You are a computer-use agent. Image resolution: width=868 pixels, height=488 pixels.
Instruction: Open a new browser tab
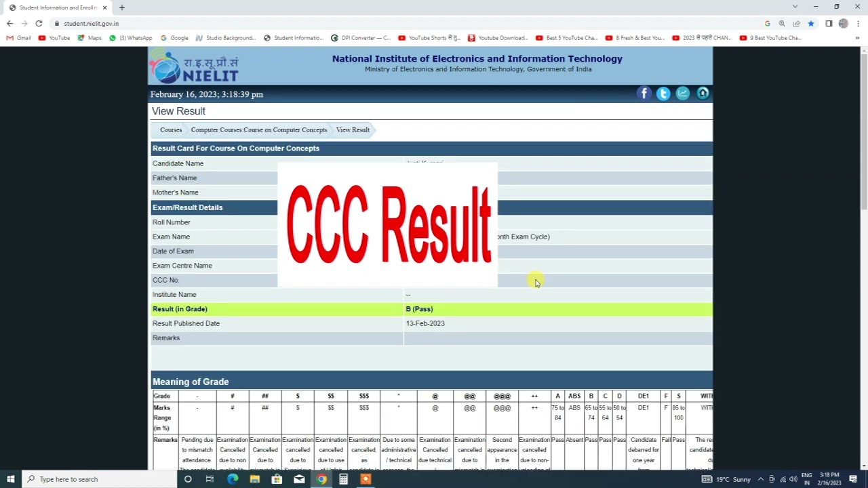(122, 7)
